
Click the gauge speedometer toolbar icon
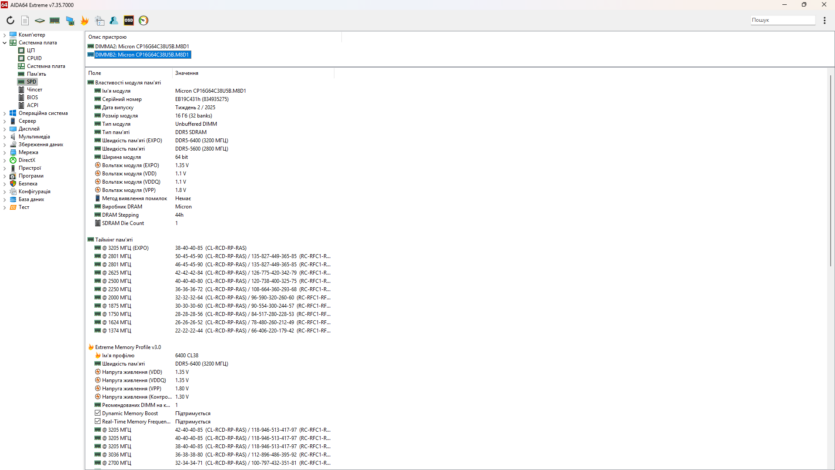[144, 20]
